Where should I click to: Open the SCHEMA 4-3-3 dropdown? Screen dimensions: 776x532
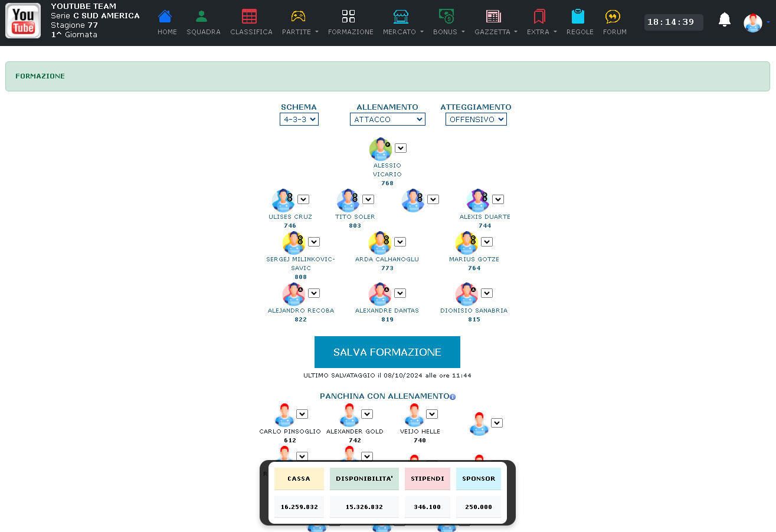[299, 119]
